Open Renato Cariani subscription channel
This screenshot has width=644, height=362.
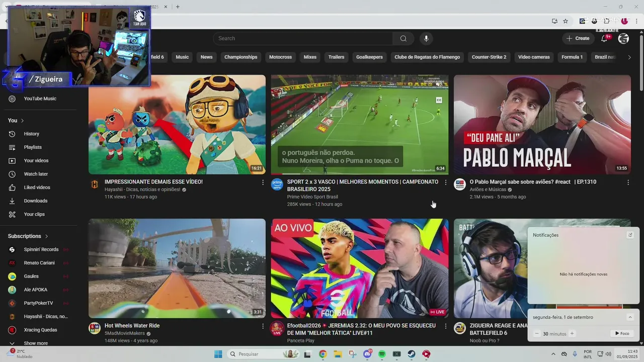pos(40,263)
